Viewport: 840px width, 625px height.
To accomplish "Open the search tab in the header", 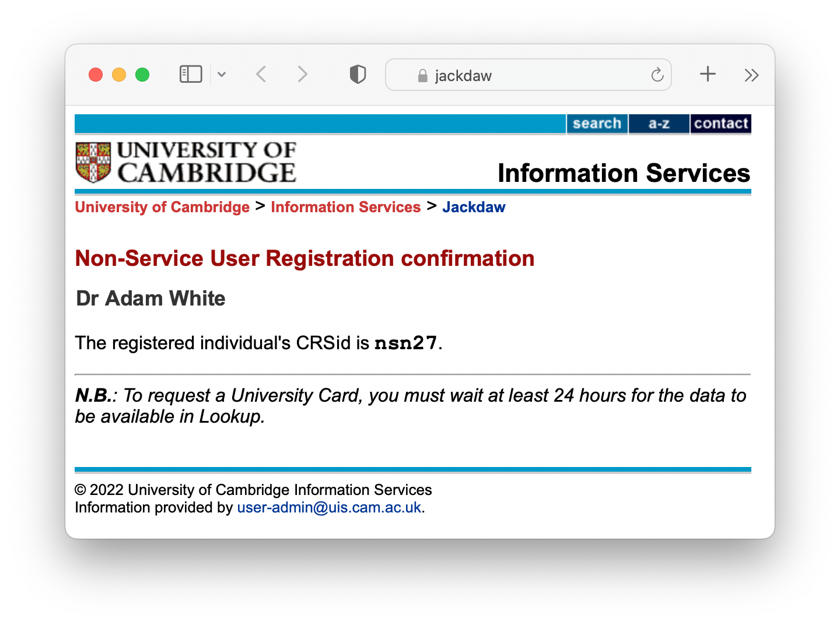I will coord(597,124).
